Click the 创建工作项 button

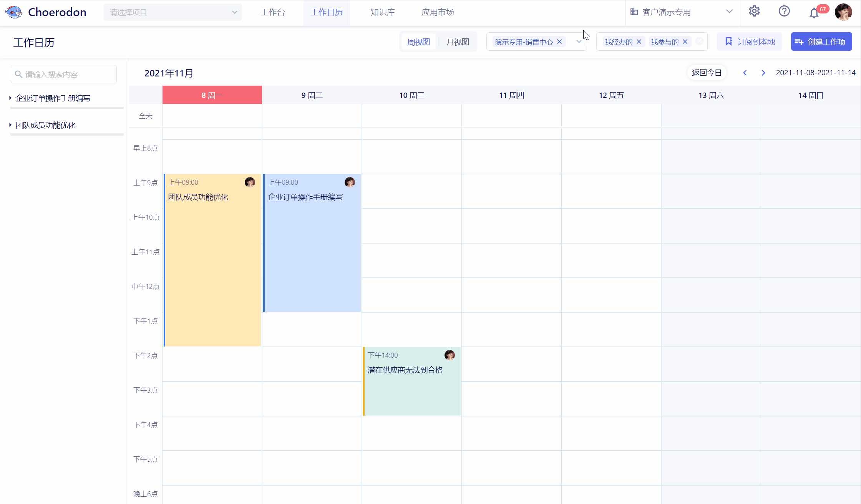[x=821, y=42]
